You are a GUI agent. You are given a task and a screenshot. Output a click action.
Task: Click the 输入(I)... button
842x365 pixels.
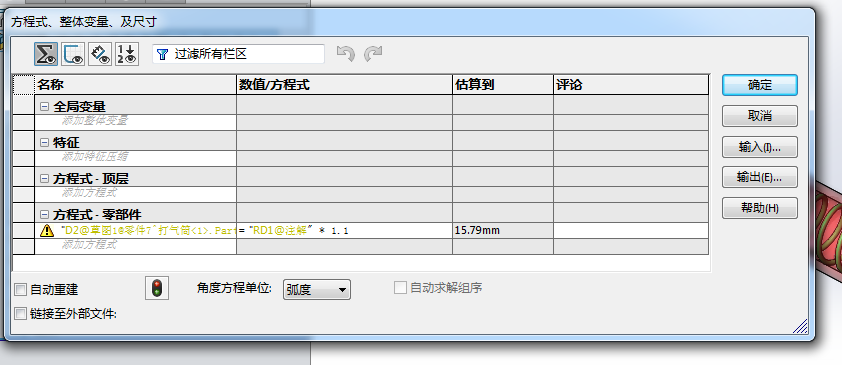tap(760, 147)
